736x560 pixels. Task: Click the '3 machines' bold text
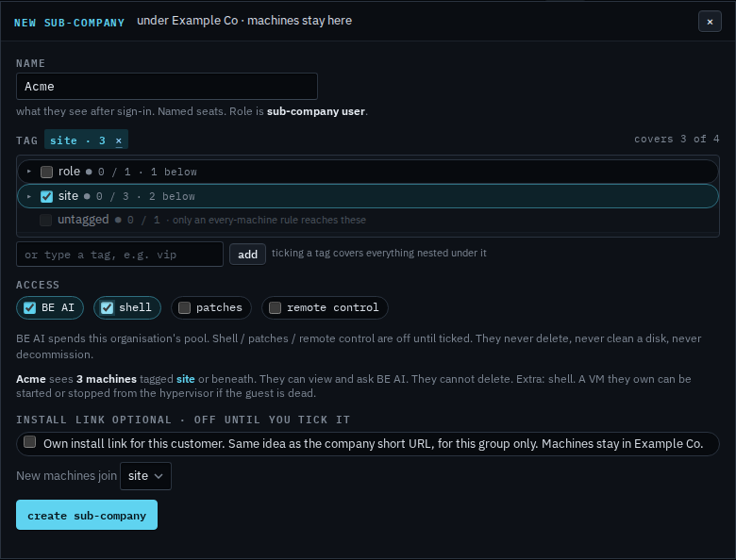[107, 379]
